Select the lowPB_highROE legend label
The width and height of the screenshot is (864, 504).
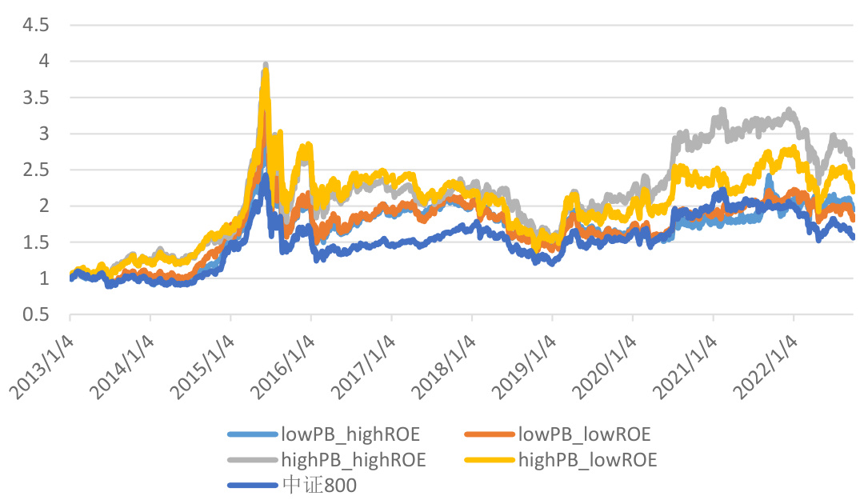pyautogui.click(x=350, y=434)
